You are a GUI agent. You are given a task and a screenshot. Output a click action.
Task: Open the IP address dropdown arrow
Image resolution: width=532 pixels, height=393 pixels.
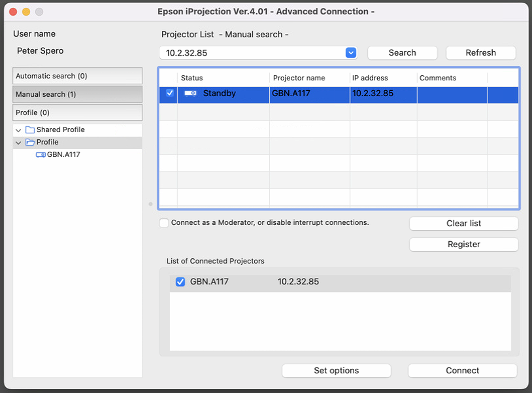(x=351, y=53)
